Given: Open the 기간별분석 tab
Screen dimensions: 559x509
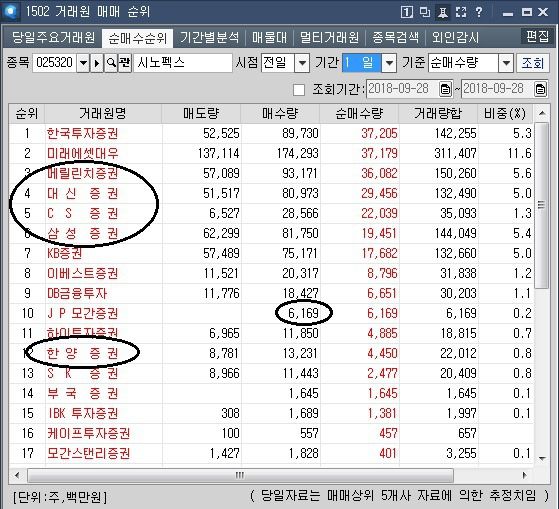Looking at the screenshot, I should coord(209,37).
